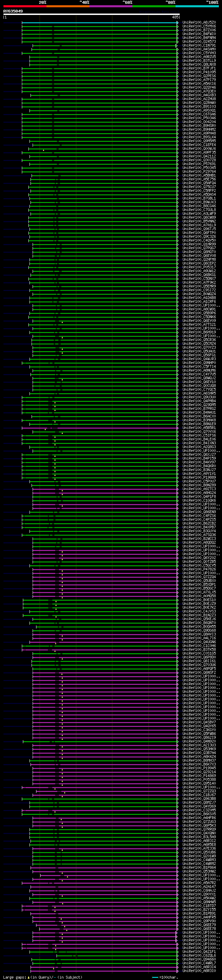Open hit UniRef100_B4FWI0
Image resolution: width=222 pixels, height=980 pixels.
coord(199,34)
